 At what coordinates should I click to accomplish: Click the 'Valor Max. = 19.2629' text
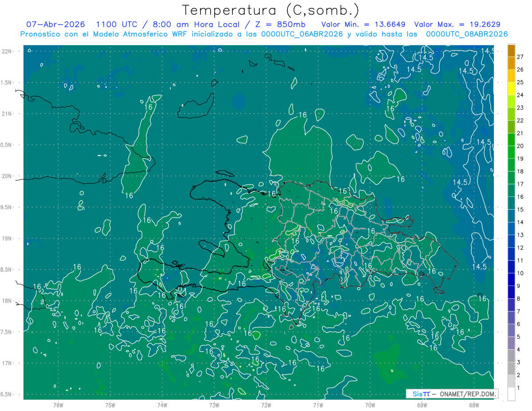(457, 24)
